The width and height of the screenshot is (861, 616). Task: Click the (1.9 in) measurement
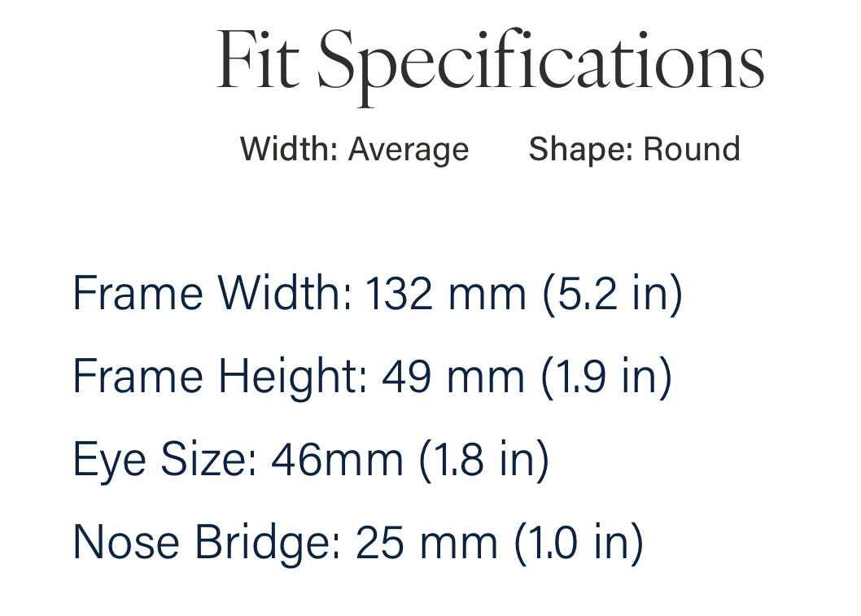(607, 377)
